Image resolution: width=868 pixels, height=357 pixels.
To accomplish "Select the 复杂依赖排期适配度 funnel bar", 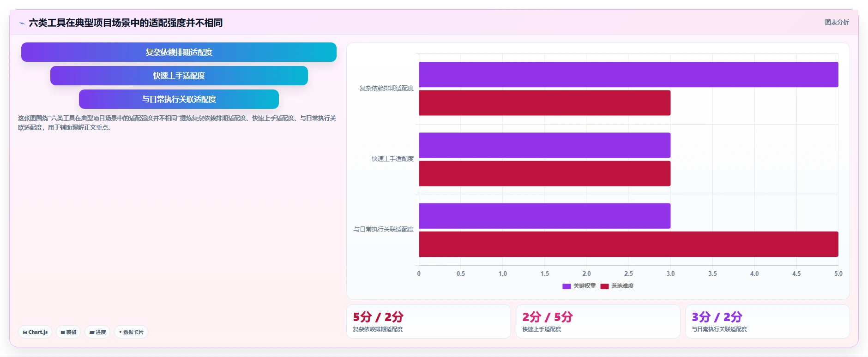I will tap(179, 52).
